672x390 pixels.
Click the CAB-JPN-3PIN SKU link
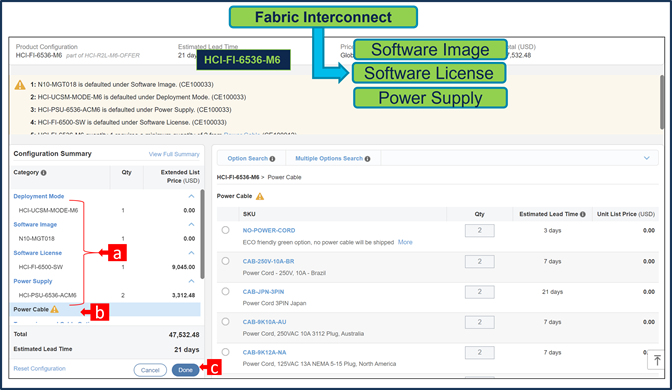263,292
